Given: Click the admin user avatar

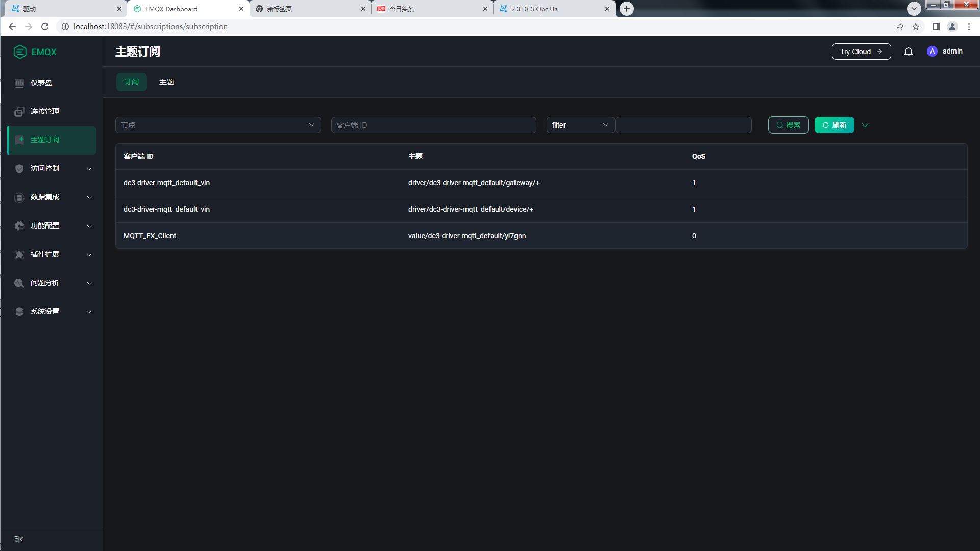Looking at the screenshot, I should (932, 52).
